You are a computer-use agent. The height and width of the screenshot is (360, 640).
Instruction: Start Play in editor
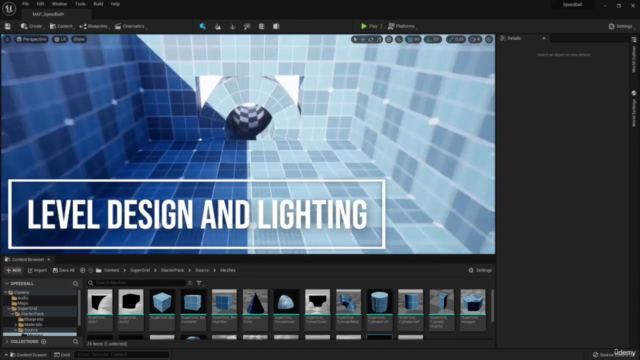(369, 26)
